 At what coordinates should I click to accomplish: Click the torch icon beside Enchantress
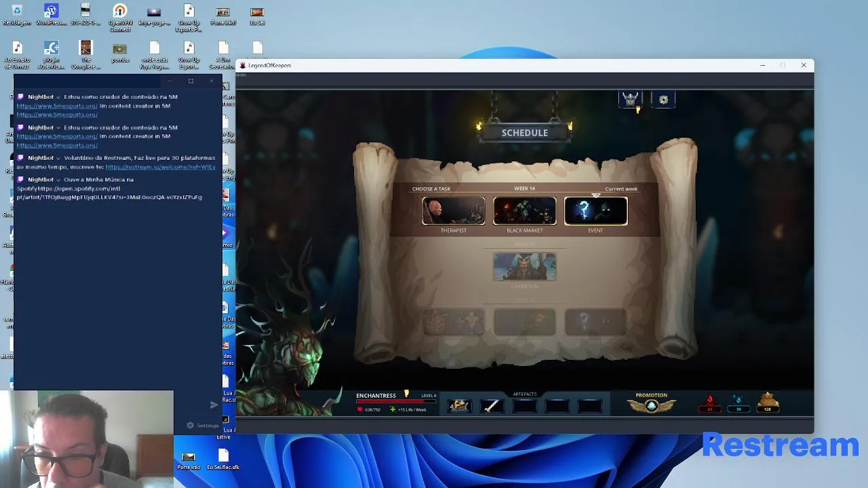click(407, 394)
